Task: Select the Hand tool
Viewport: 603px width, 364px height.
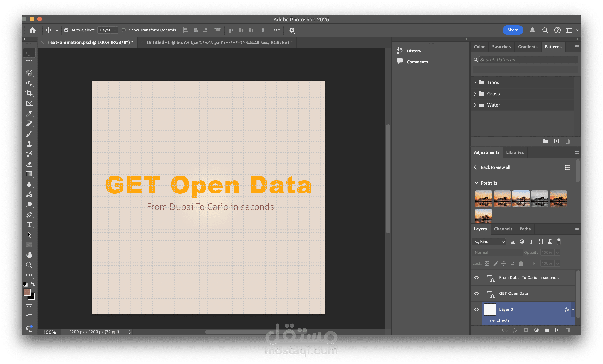Action: (x=29, y=255)
